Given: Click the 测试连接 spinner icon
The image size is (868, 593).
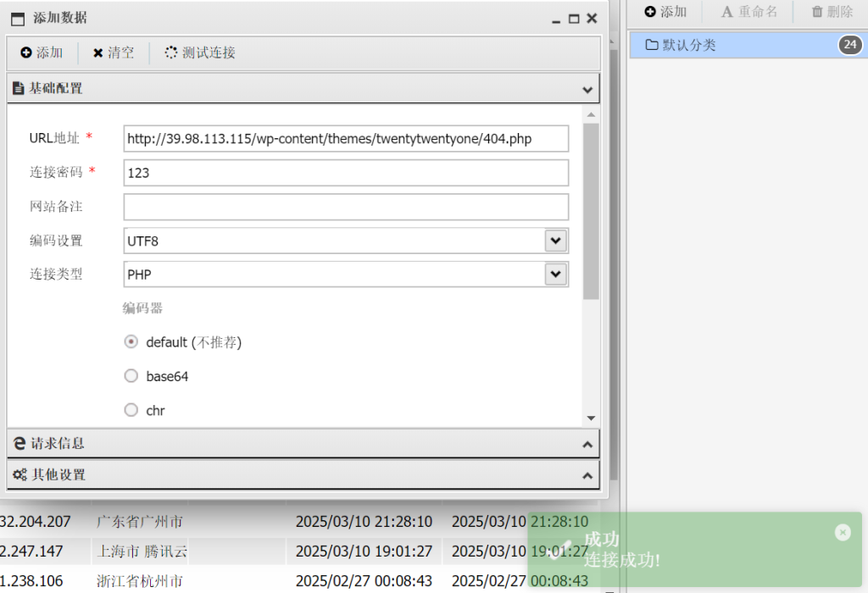Looking at the screenshot, I should [171, 53].
